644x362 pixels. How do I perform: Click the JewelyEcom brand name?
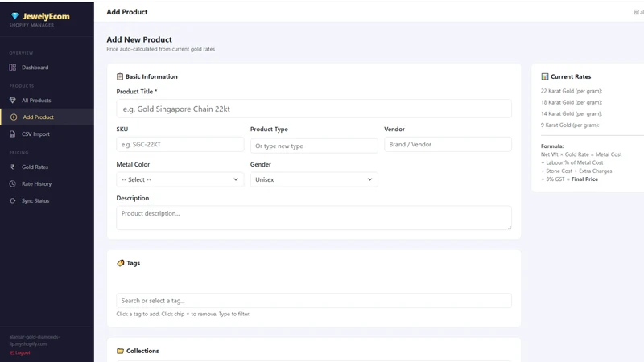(46, 16)
